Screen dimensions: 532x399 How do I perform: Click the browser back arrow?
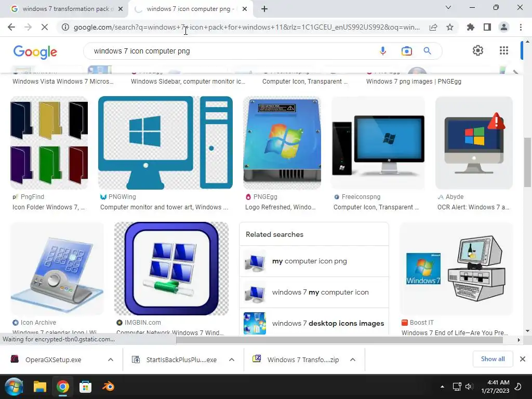click(x=11, y=27)
